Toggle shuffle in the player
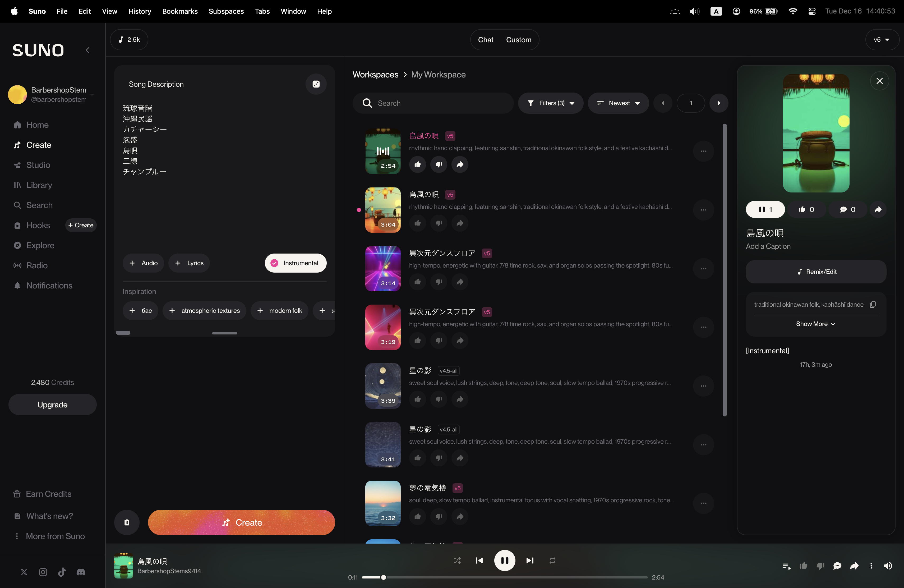The width and height of the screenshot is (904, 588). point(457,560)
